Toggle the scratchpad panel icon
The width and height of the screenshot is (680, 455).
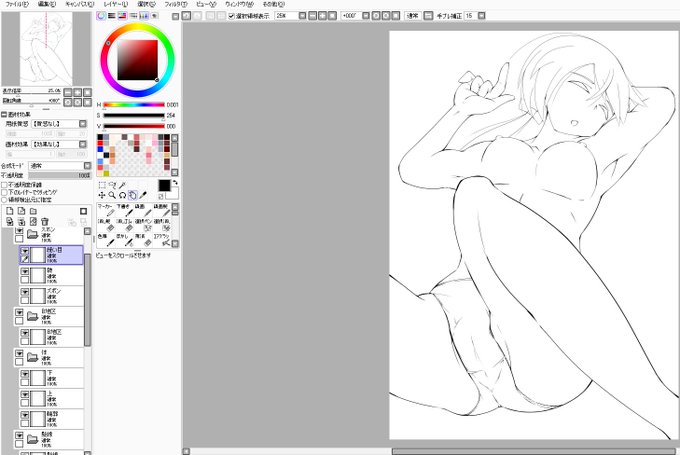click(154, 16)
